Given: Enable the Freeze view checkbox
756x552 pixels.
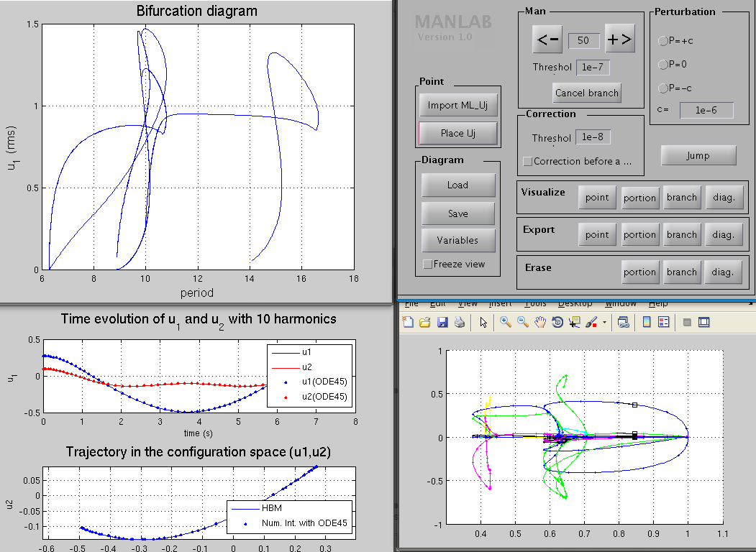Looking at the screenshot, I should pos(427,264).
